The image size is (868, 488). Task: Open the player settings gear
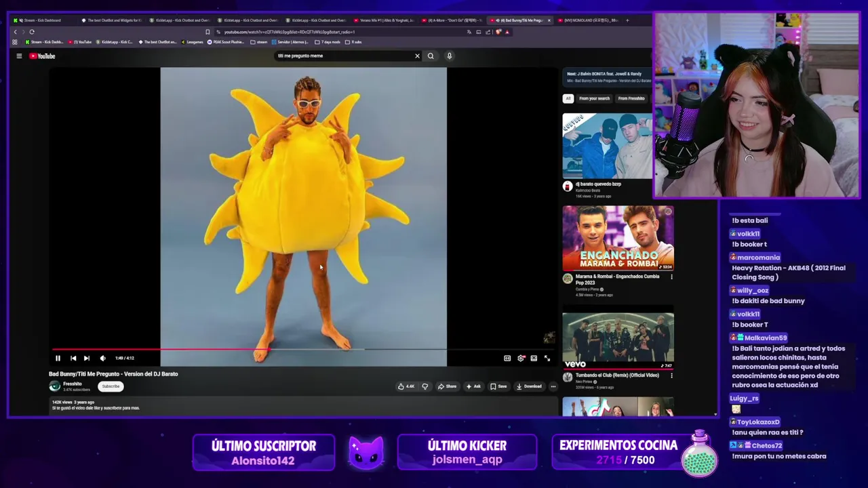[521, 358]
